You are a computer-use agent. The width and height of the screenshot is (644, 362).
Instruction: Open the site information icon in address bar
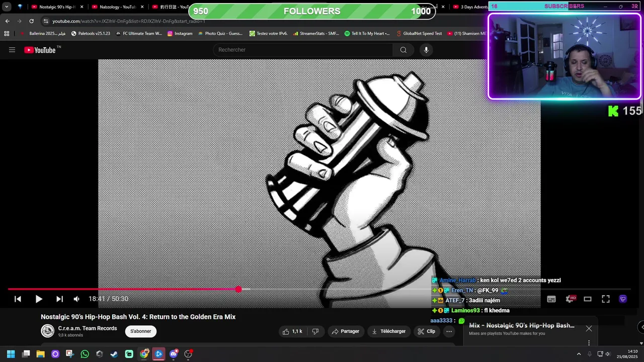pyautogui.click(x=46, y=21)
